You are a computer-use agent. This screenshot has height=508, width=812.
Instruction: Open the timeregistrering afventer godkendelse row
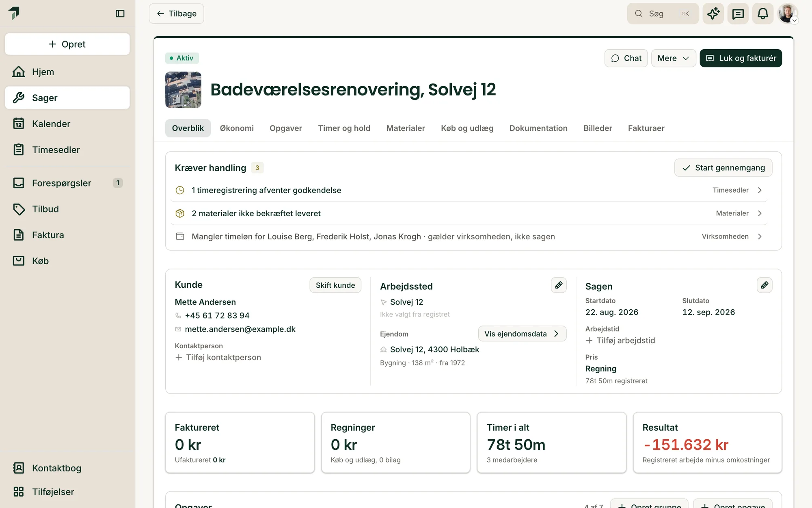click(469, 190)
